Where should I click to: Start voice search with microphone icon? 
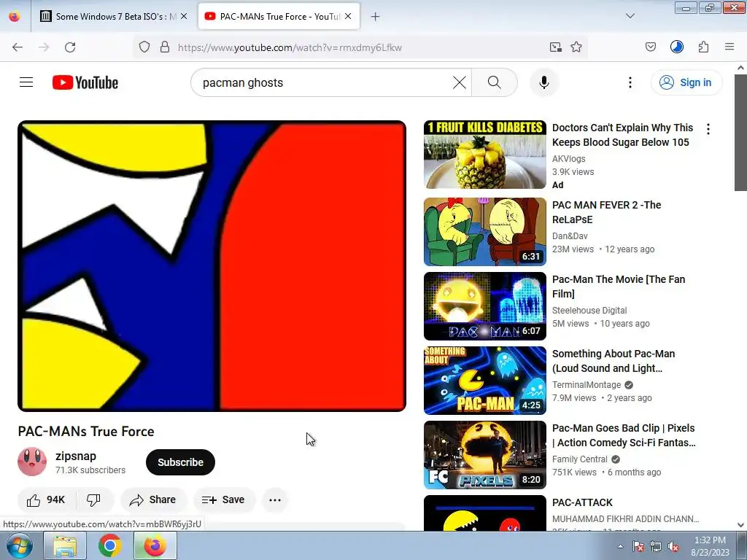pyautogui.click(x=544, y=82)
